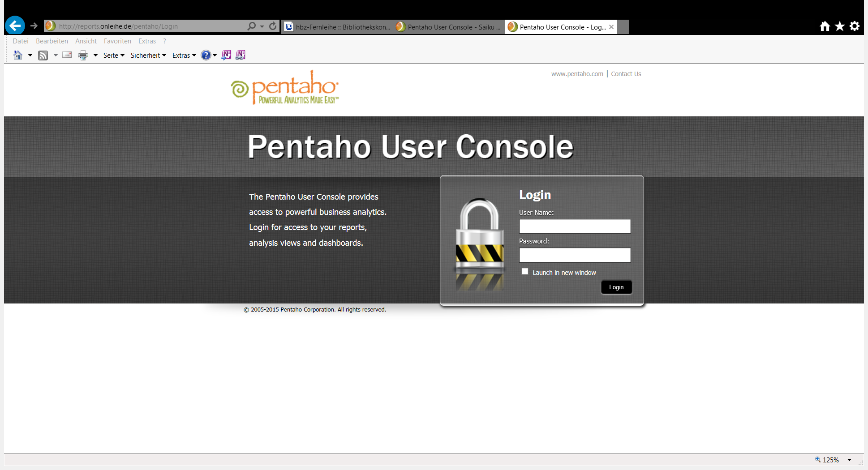Click the black Login button
The width and height of the screenshot is (868, 470).
tap(616, 287)
